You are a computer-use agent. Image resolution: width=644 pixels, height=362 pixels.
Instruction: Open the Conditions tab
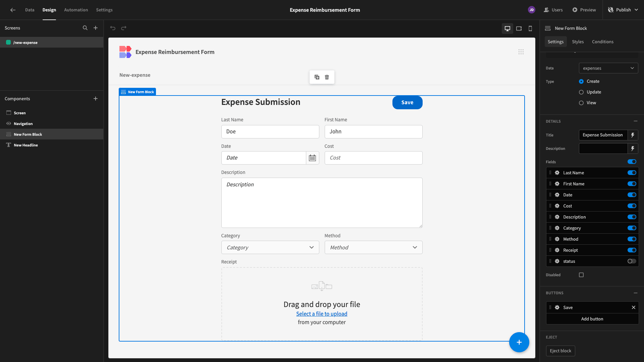[603, 42]
